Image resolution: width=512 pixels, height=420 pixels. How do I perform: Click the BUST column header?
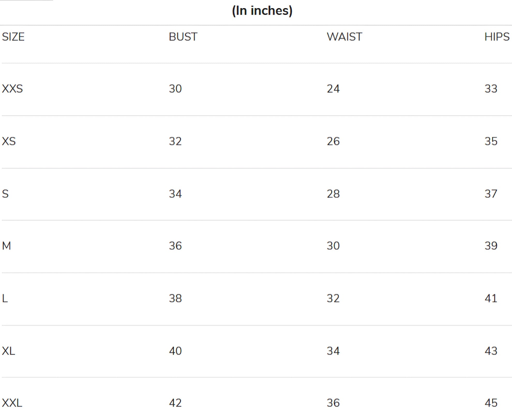tap(183, 37)
